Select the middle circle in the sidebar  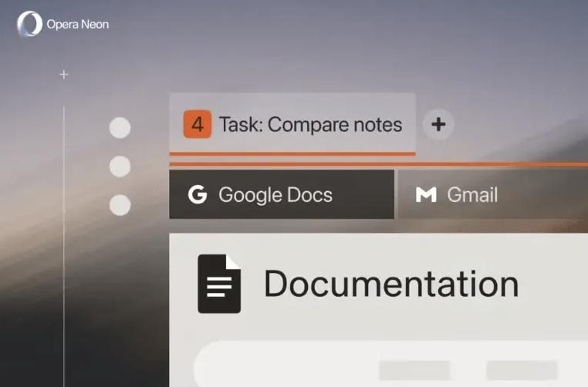[120, 167]
